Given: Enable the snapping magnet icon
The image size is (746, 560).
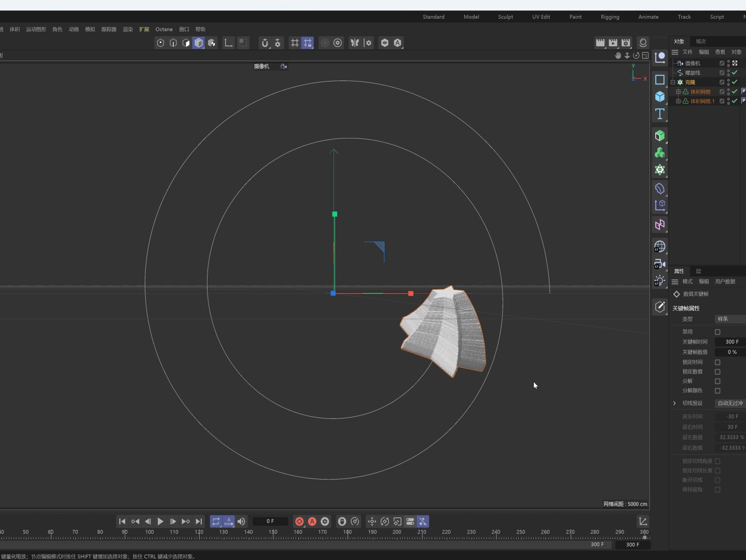Looking at the screenshot, I should (x=264, y=43).
